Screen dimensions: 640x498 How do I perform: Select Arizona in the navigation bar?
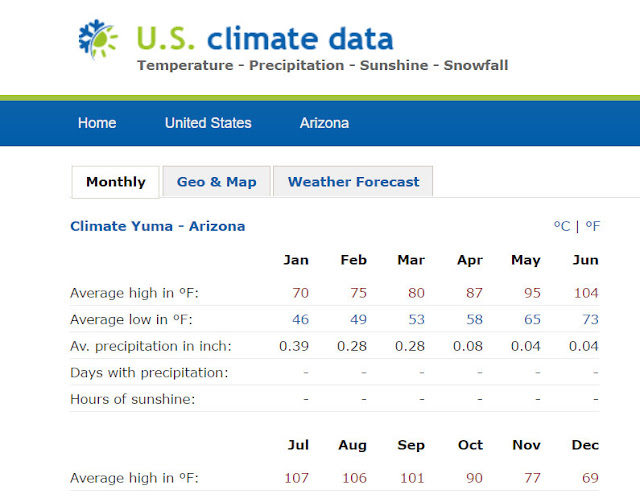click(x=324, y=123)
